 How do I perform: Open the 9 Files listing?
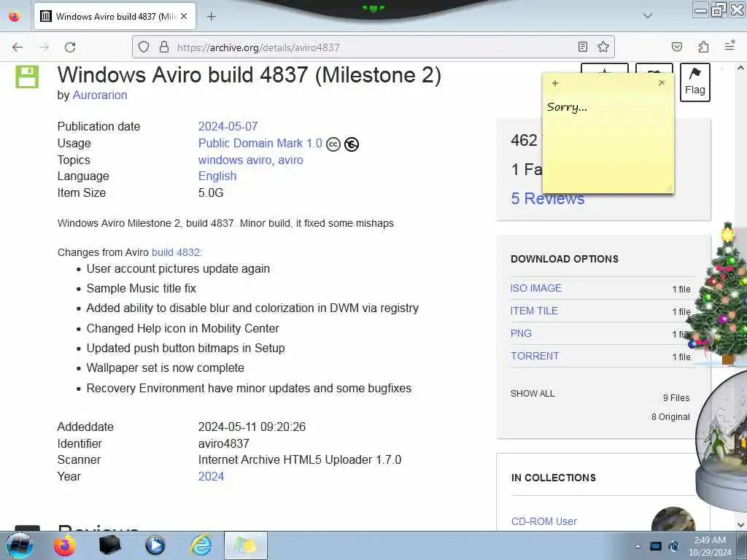[x=676, y=397]
